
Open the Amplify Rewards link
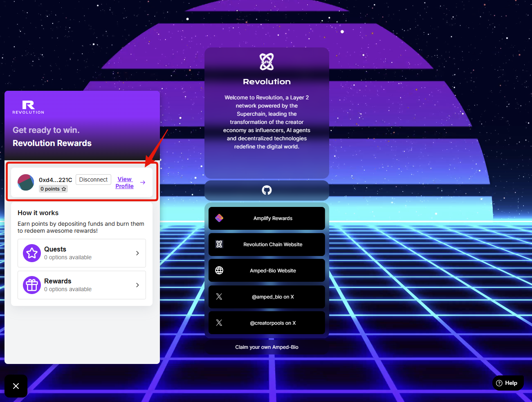(x=267, y=218)
